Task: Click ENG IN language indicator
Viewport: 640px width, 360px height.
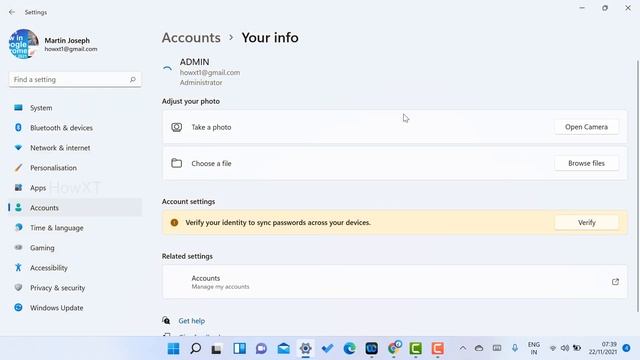Action: (533, 348)
